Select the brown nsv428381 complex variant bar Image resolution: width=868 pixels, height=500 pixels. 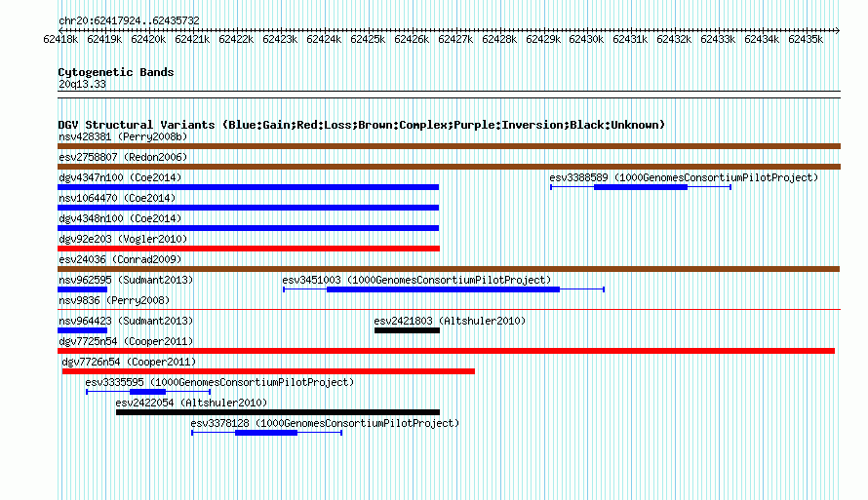(449, 146)
